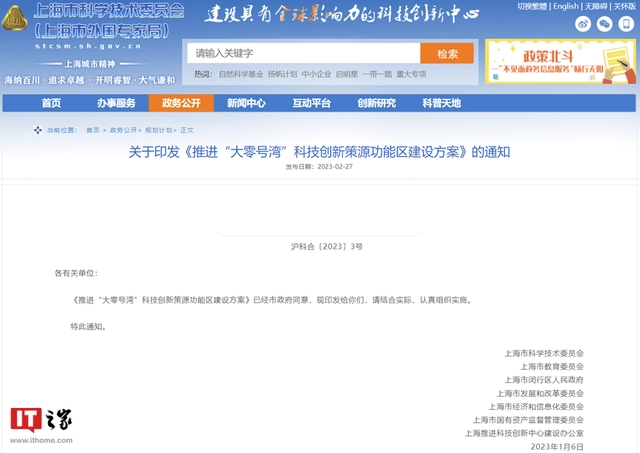This screenshot has width=640, height=453.
Task: Open the 政策北斗 banner
Action: tap(559, 61)
